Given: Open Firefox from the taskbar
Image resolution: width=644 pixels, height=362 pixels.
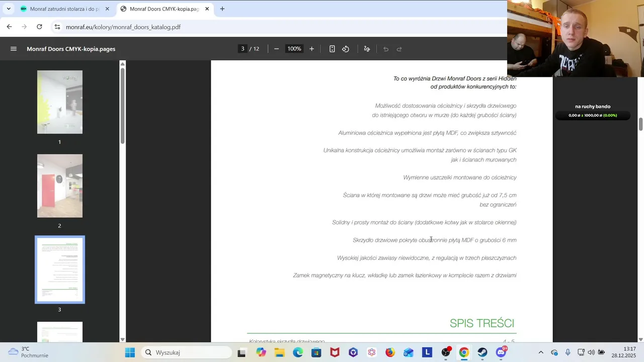Looking at the screenshot, I should [390, 352].
